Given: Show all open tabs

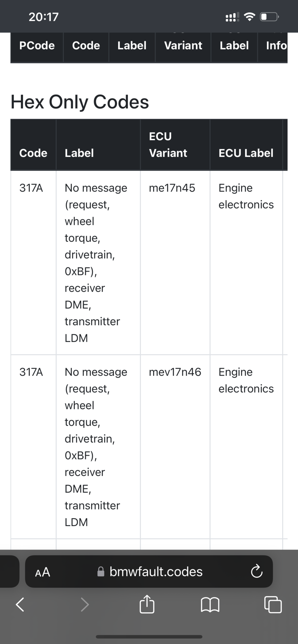Looking at the screenshot, I should [x=273, y=604].
